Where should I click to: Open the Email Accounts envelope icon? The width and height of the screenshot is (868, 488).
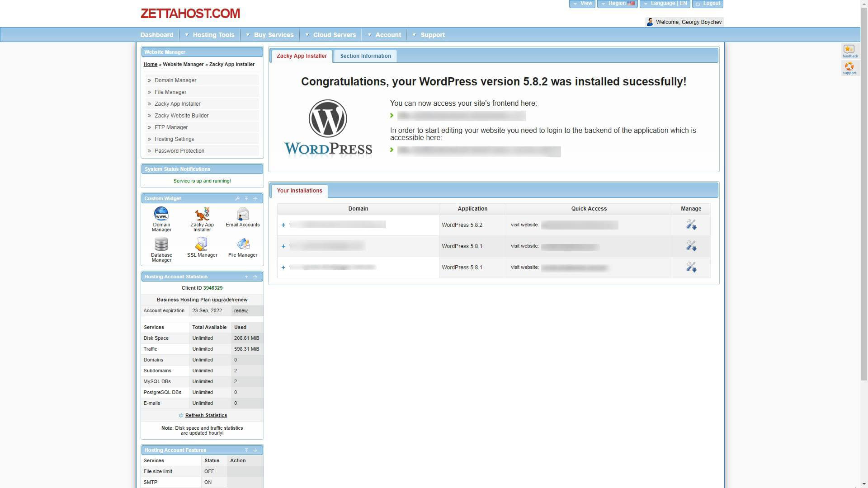click(243, 213)
